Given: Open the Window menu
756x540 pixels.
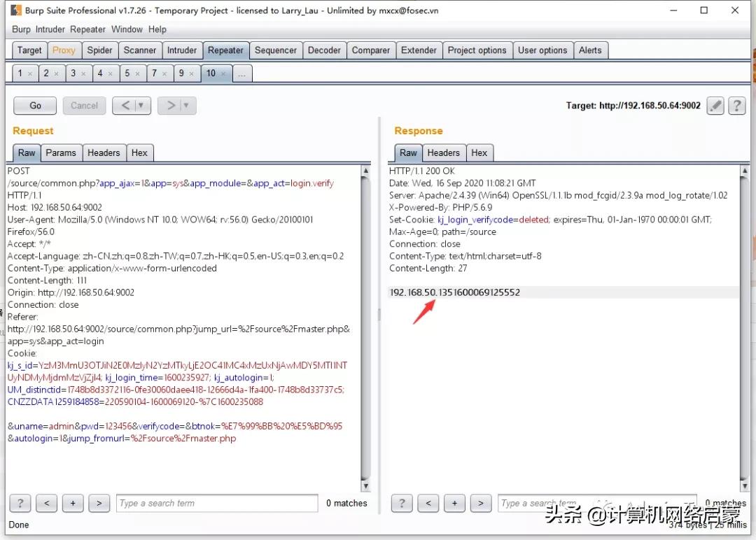Looking at the screenshot, I should coord(127,29).
